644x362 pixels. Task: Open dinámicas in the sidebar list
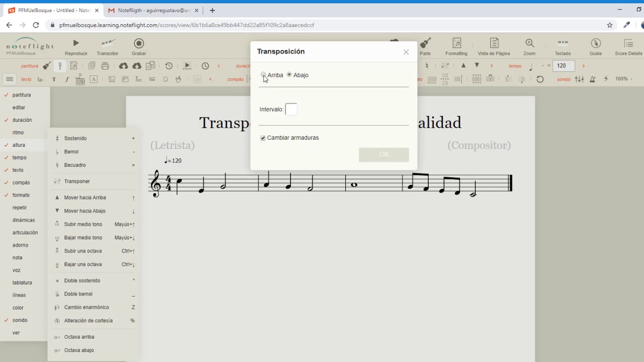[x=24, y=220]
